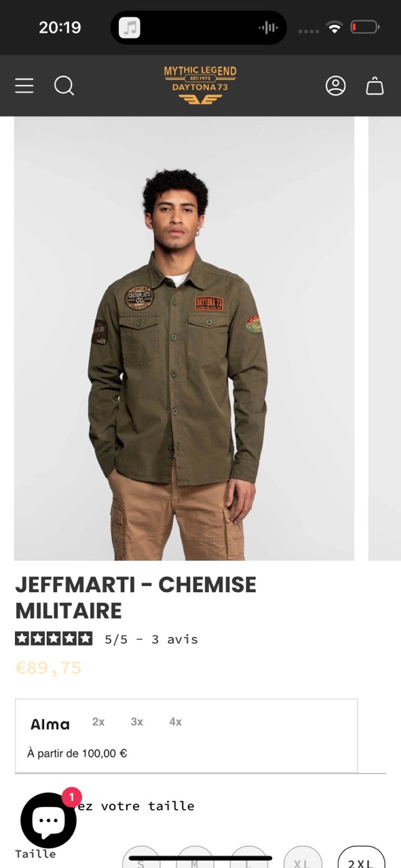Tap the five-star rating row
Viewport: 401px width, 868px height.
tap(54, 638)
